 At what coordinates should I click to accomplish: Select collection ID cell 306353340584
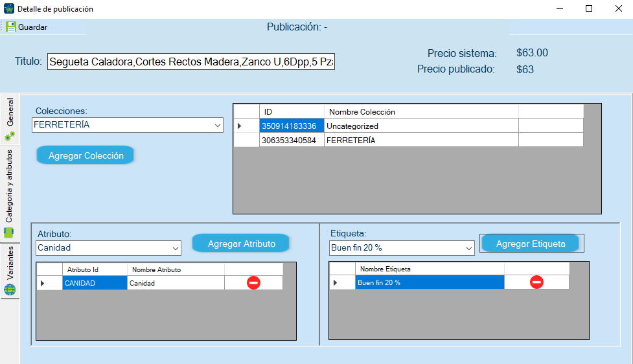pos(292,140)
